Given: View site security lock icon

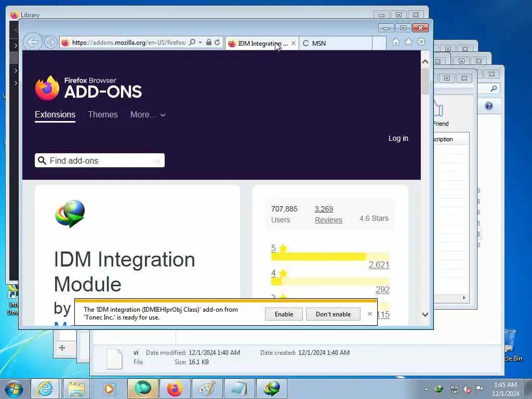Looking at the screenshot, I should (209, 43).
